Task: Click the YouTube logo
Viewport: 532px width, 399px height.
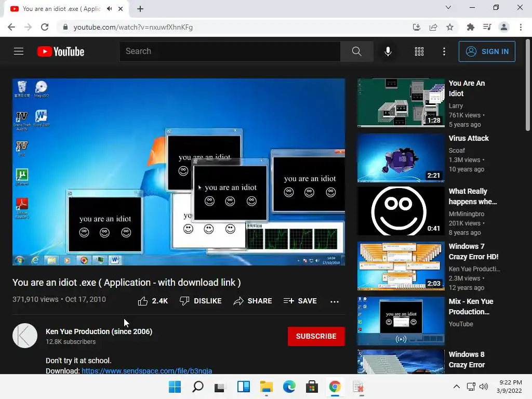Action: point(61,51)
